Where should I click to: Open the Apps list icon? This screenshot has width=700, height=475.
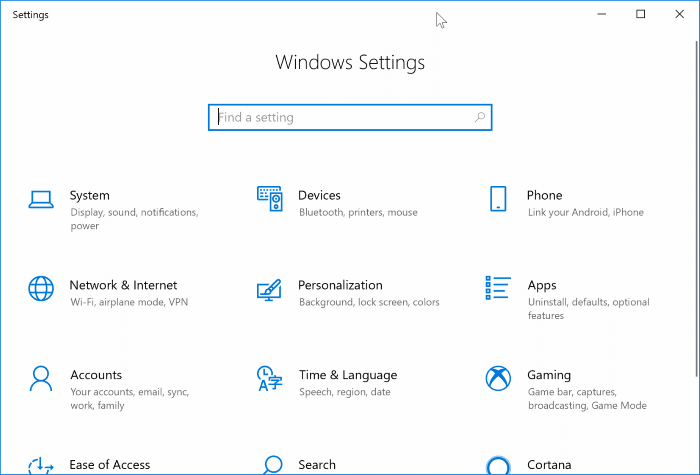(498, 288)
